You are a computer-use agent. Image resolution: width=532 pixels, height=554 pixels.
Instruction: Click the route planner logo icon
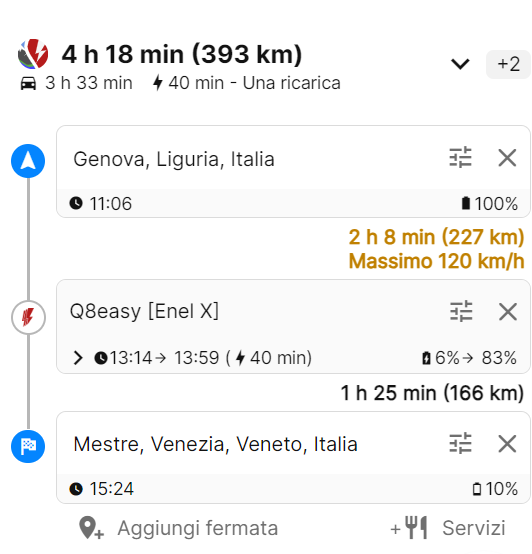pyautogui.click(x=33, y=54)
